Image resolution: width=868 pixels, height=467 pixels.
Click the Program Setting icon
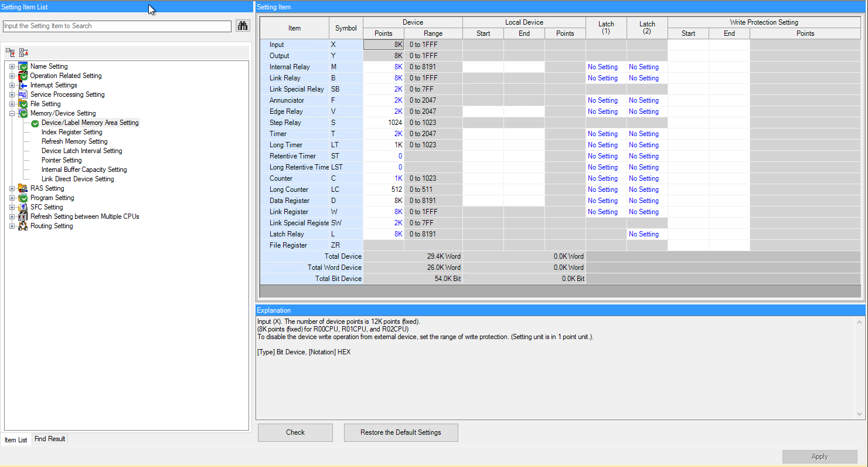pyautogui.click(x=23, y=198)
